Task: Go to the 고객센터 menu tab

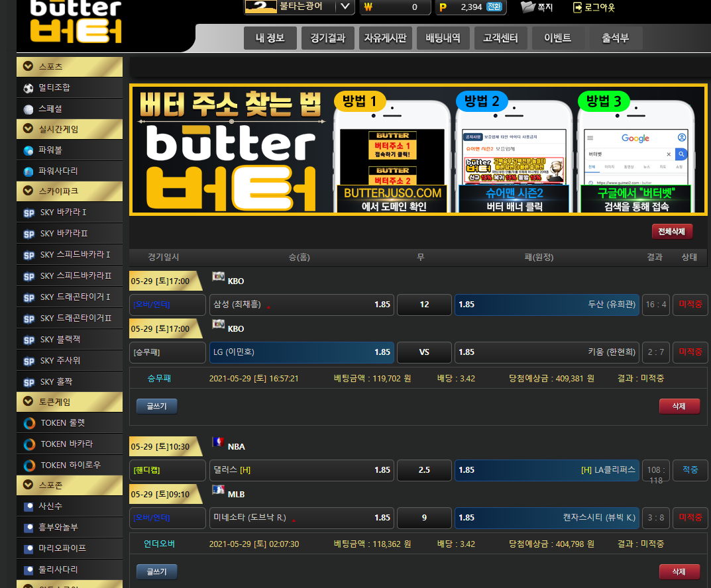Action: click(500, 38)
